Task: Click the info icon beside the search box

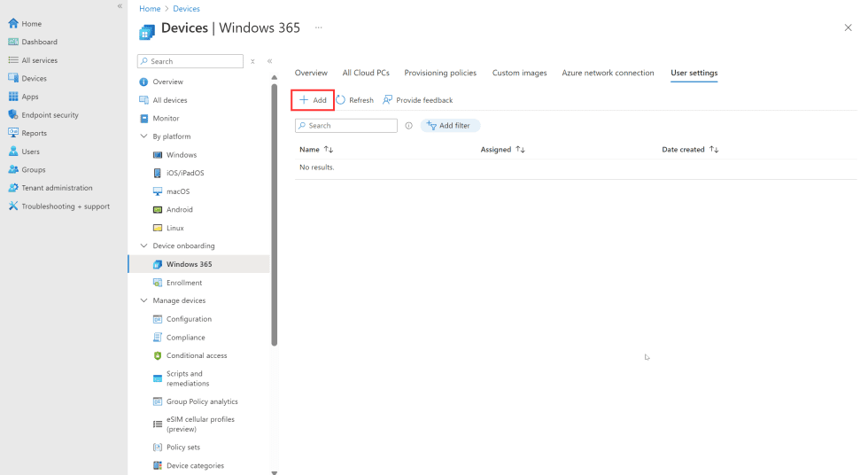Action: 408,126
